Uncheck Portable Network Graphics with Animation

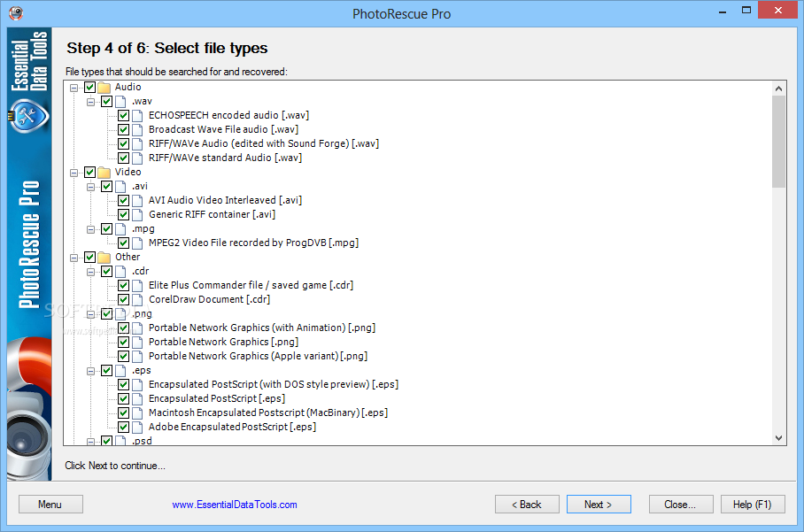tap(124, 328)
